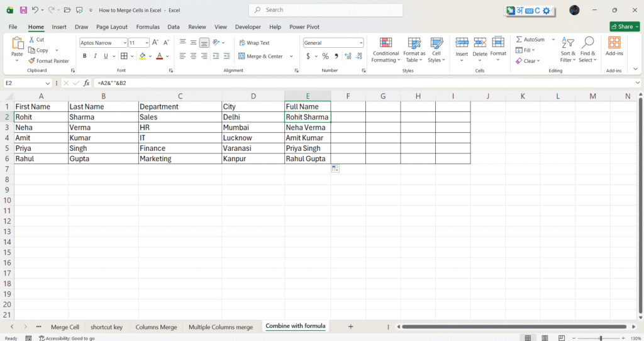Click the Undo arrow icon

pyautogui.click(x=35, y=10)
